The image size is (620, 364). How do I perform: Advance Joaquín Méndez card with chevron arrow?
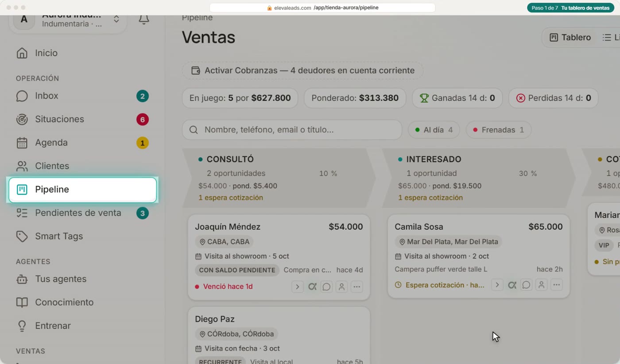coord(297,287)
